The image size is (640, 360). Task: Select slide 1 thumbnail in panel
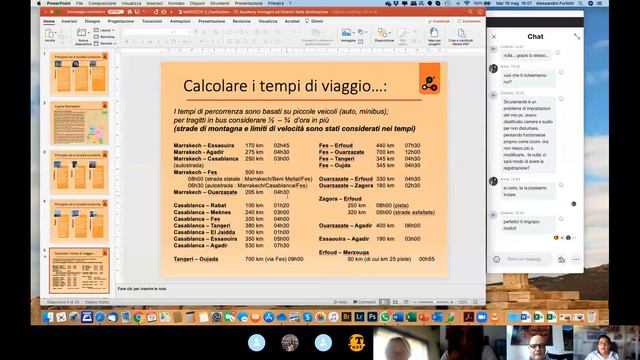click(79, 73)
